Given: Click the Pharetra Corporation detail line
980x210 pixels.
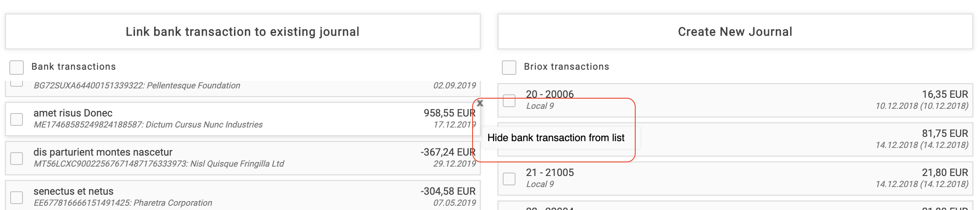Looking at the screenshot, I should (123, 203).
